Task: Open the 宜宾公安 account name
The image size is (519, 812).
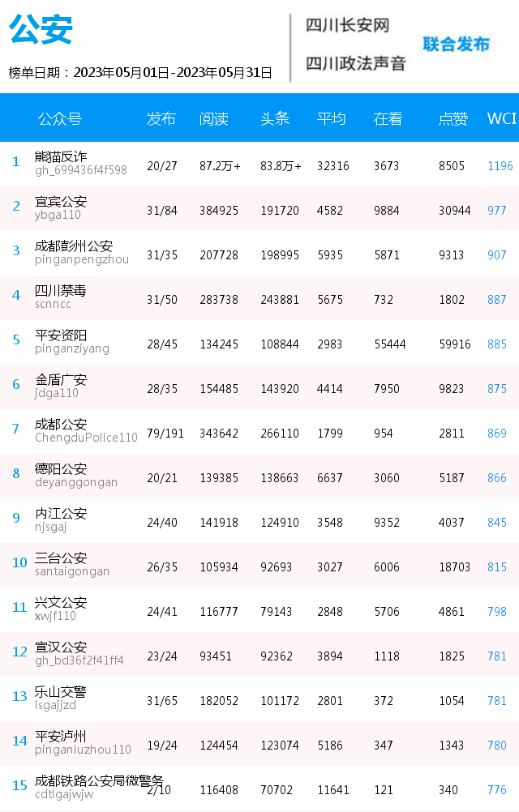Action: [x=61, y=202]
